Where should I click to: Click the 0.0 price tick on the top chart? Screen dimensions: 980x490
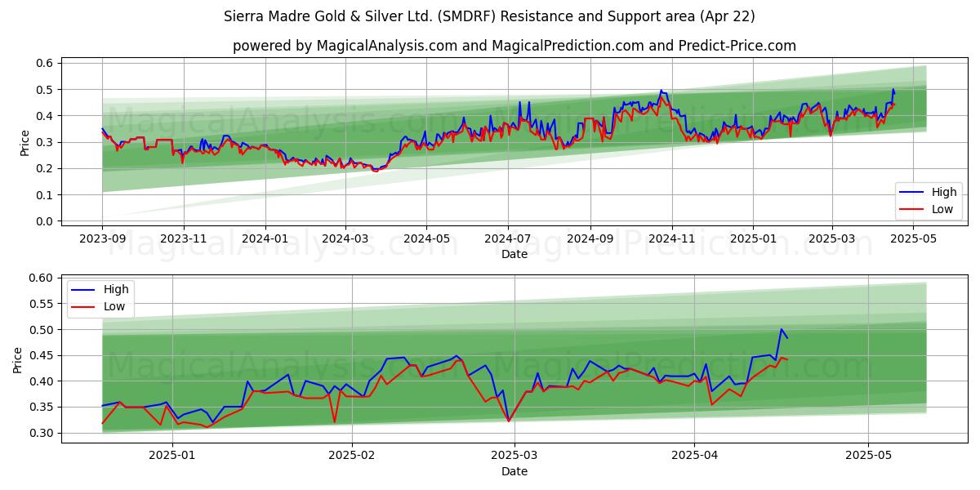tap(45, 221)
